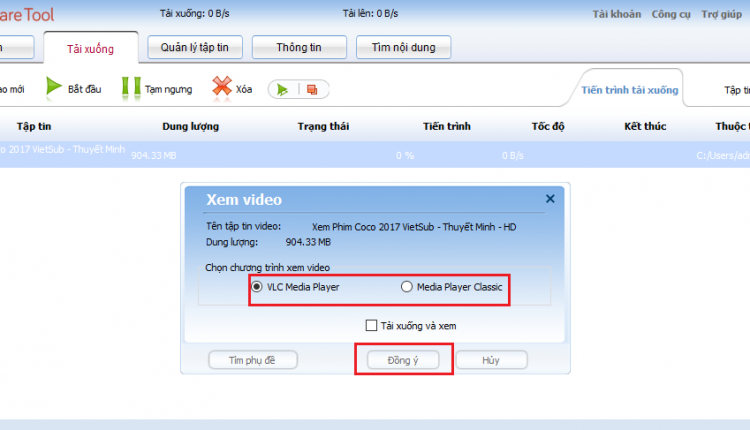Sort by the Dung lượng column header

pos(190,126)
